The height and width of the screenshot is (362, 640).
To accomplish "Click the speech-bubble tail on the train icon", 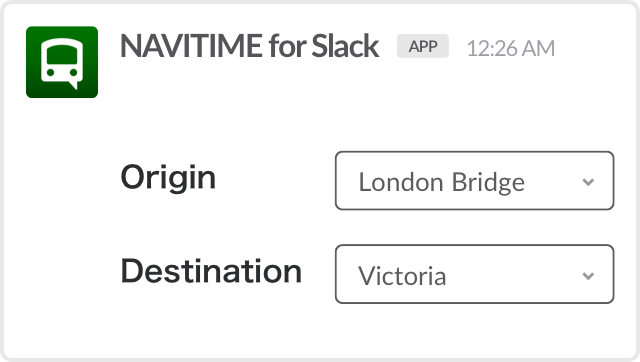I will 73,85.
